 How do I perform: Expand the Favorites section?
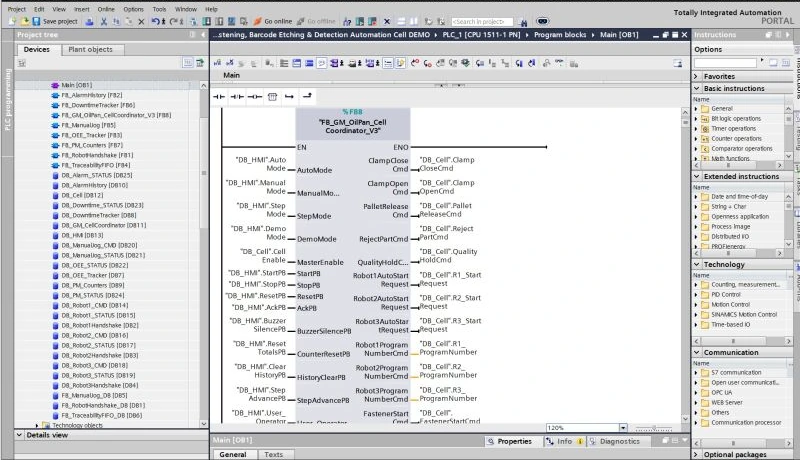tap(696, 76)
